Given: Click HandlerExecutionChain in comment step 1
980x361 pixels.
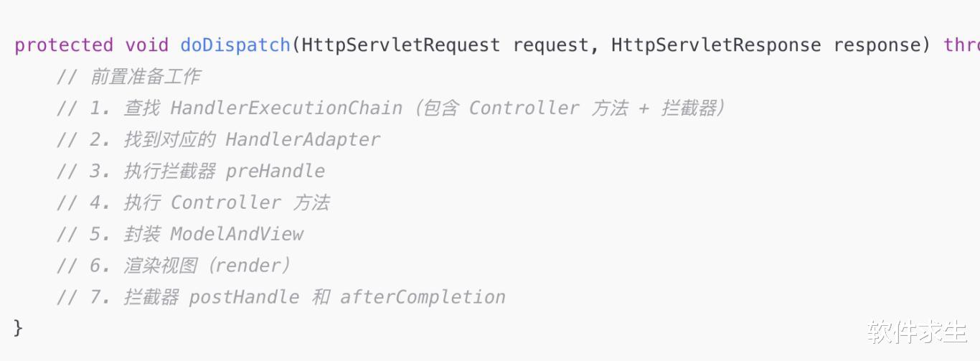Looking at the screenshot, I should pyautogui.click(x=286, y=108).
